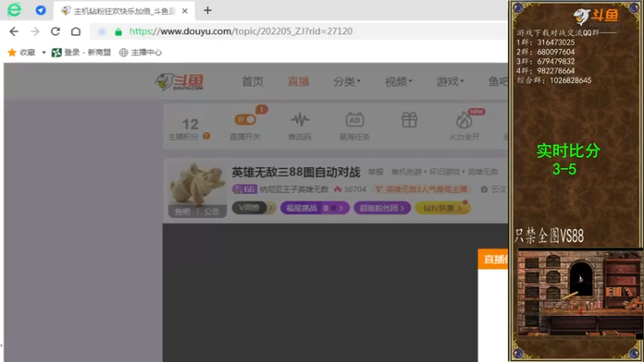Click the 主播积分 help question mark

[x=206, y=136]
